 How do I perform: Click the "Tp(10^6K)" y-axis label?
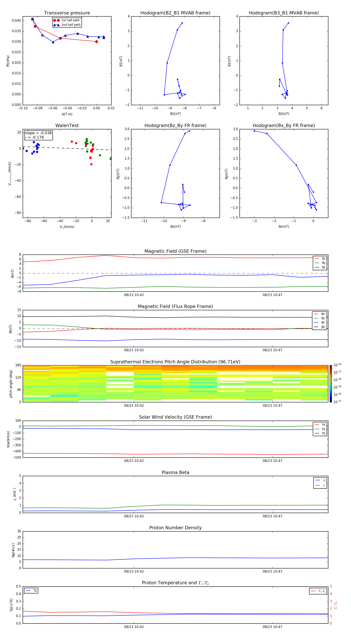pyautogui.click(x=11, y=605)
